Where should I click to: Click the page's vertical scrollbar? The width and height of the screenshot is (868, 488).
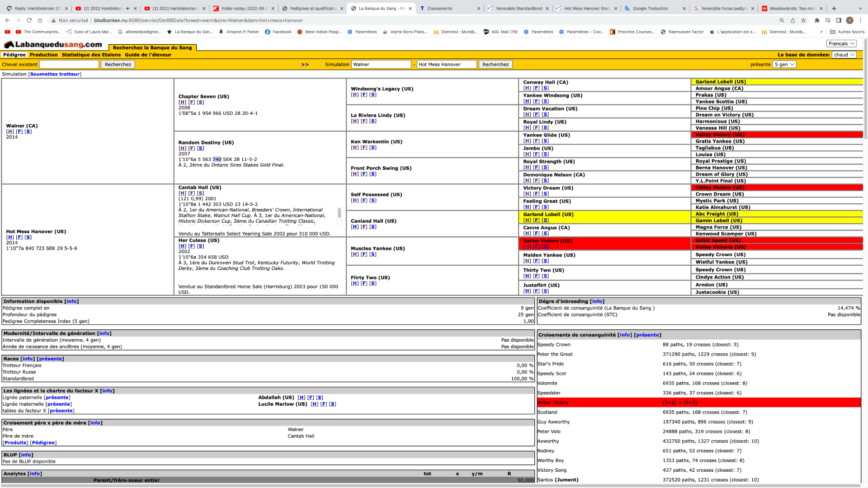tap(865, 88)
